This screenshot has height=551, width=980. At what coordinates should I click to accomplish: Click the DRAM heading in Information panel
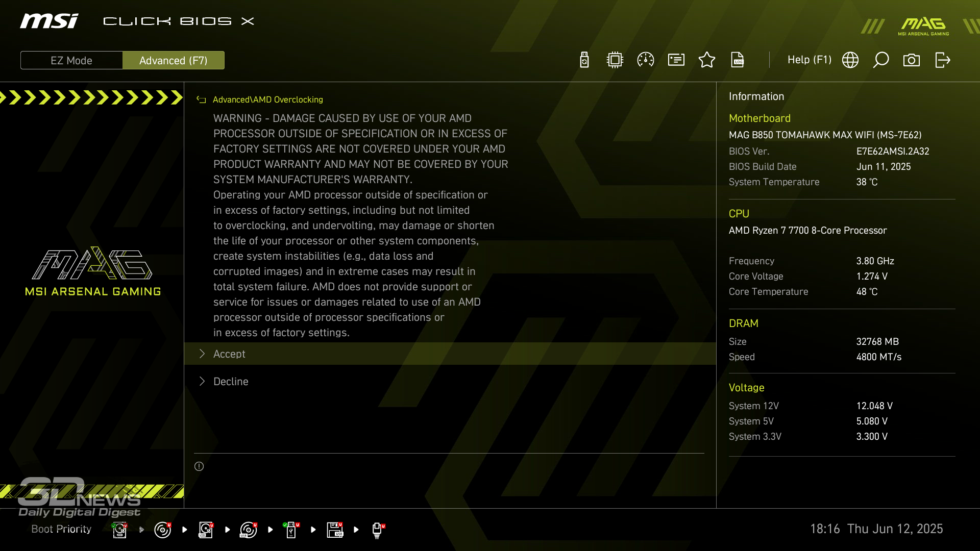tap(743, 323)
